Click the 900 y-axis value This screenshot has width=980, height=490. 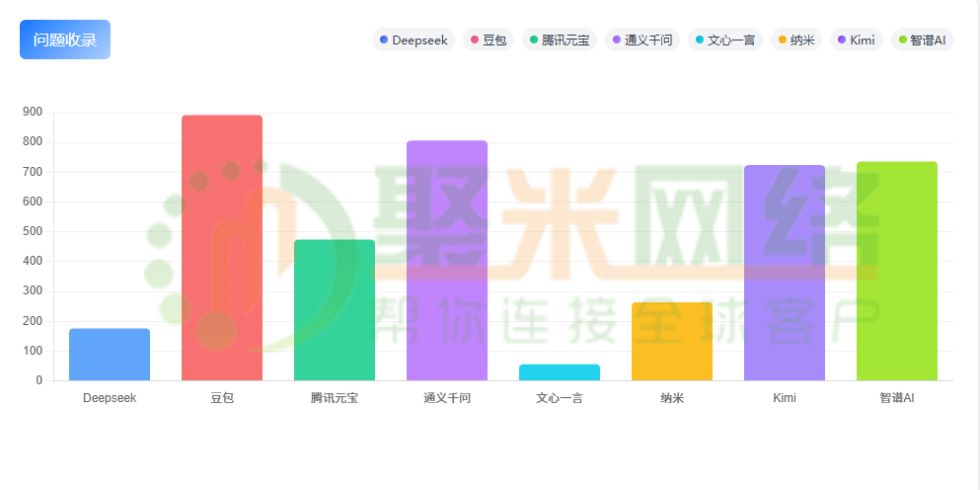point(33,112)
